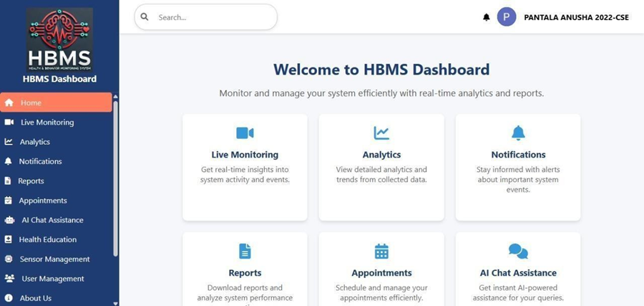Click the sidebar scrollbar up arrow

click(116, 97)
